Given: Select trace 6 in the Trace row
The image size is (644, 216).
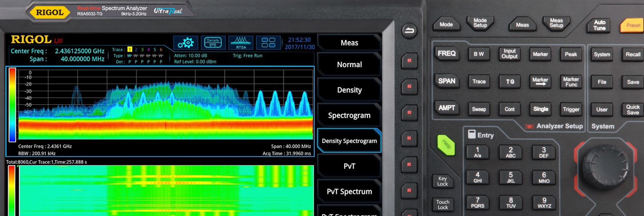Looking at the screenshot, I should [161, 49].
